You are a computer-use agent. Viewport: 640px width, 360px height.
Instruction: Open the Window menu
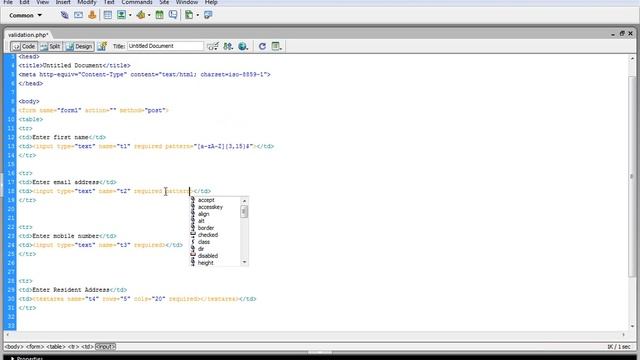coord(187,2)
